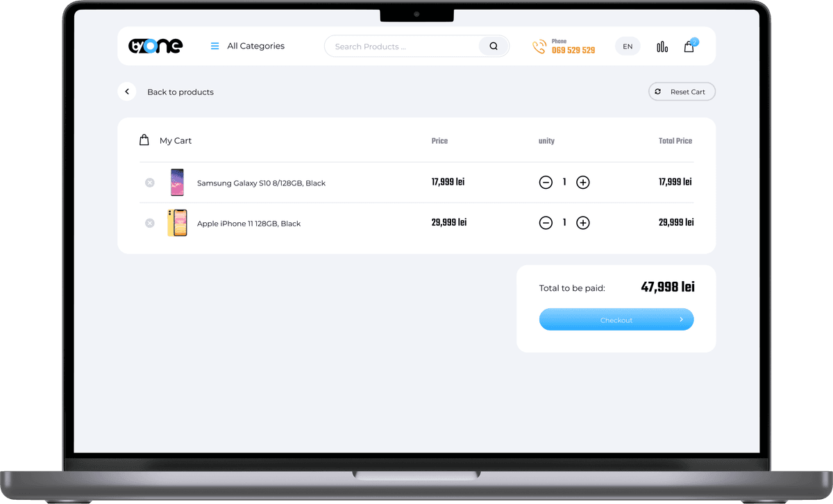
Task: Go Back to products link
Action: [x=180, y=92]
